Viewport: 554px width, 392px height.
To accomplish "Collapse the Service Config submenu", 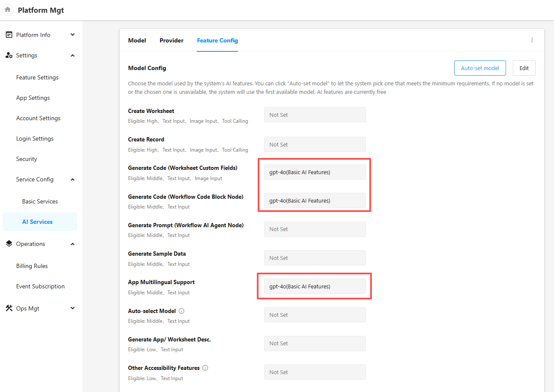I will [x=73, y=179].
